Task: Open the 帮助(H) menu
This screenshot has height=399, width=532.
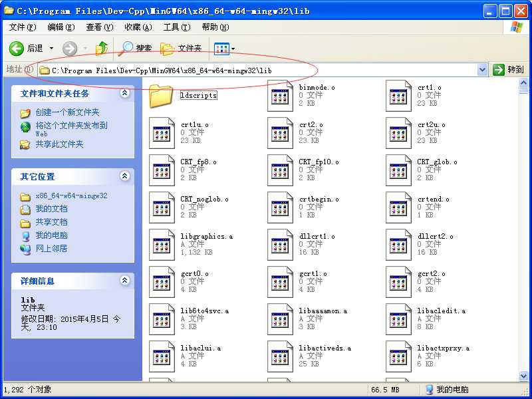Action: [215, 27]
